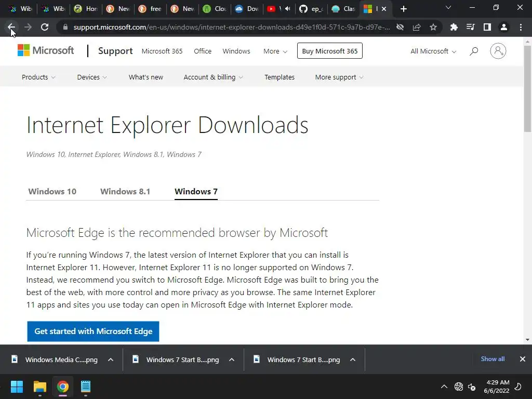
Task: Click the page vertical scrollbar thumb
Action: tap(527, 89)
